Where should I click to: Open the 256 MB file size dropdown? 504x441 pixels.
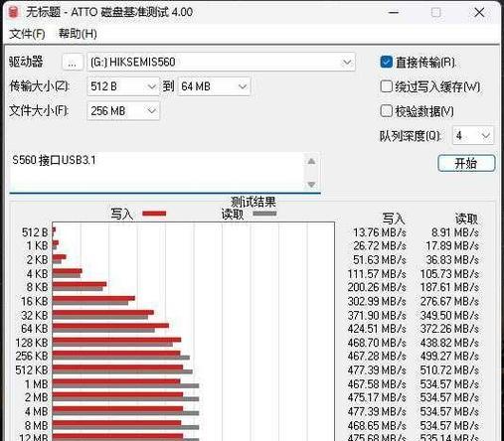click(123, 111)
